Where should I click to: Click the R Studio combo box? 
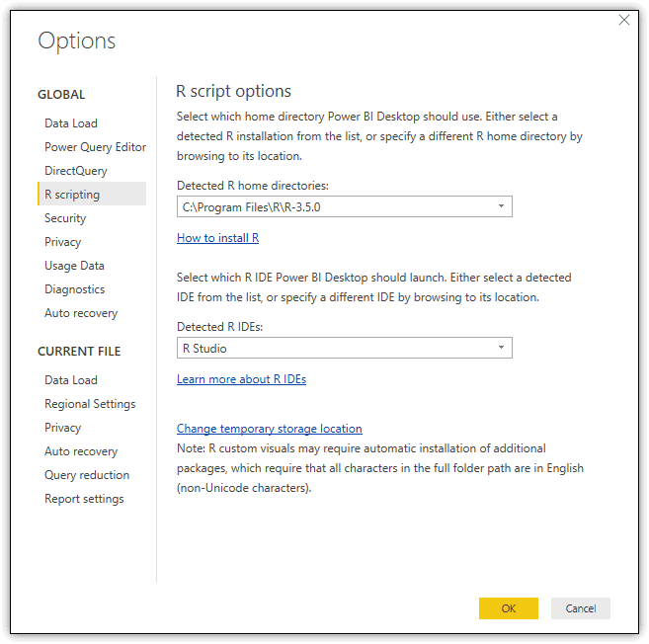click(x=345, y=348)
